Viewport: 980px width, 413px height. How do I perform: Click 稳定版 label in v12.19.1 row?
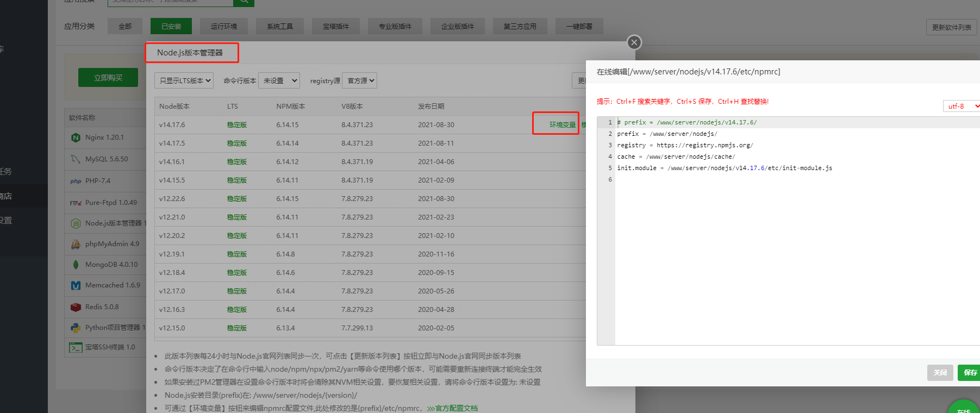click(237, 254)
